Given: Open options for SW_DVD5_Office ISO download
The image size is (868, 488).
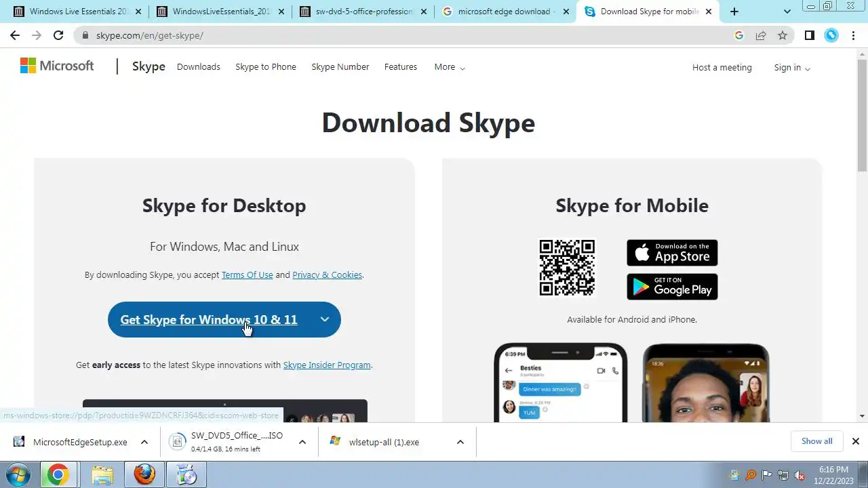Looking at the screenshot, I should tap(302, 442).
